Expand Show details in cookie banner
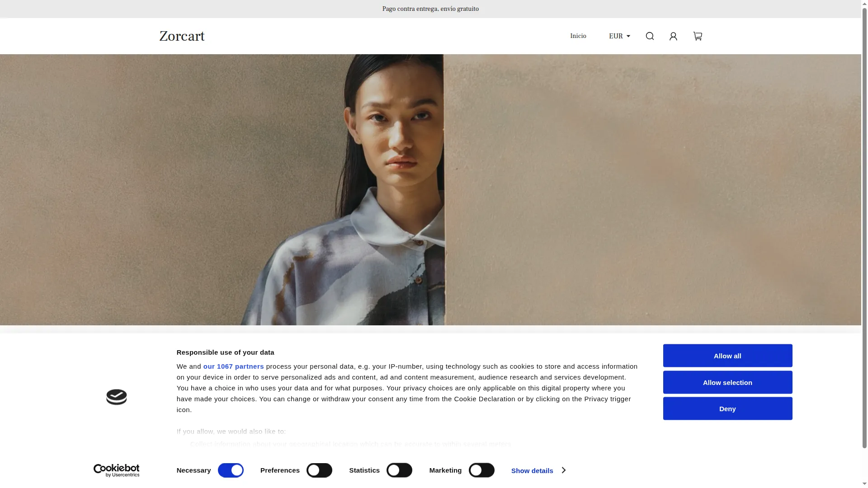The width and height of the screenshot is (868, 488). (x=538, y=470)
